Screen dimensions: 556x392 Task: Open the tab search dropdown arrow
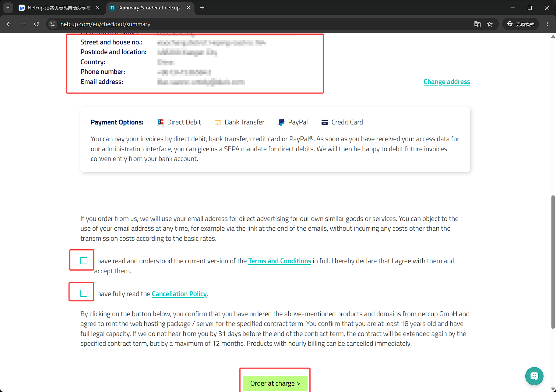pyautogui.click(x=8, y=8)
